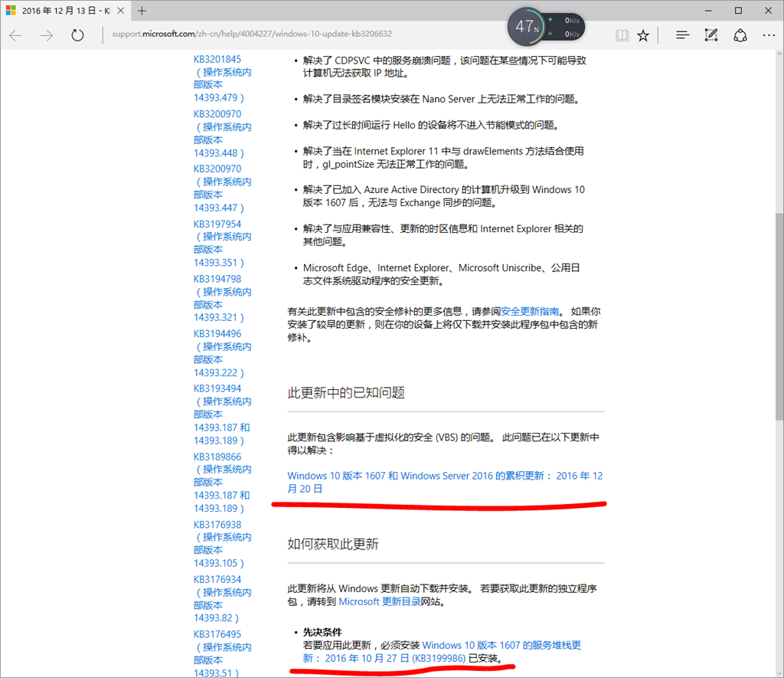
Task: Open the 2016 年 12 月 20 日 cumulative update link
Action: [x=445, y=483]
